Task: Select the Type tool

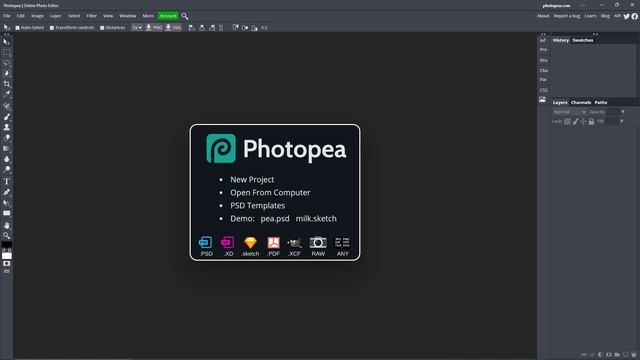Action: [x=7, y=181]
